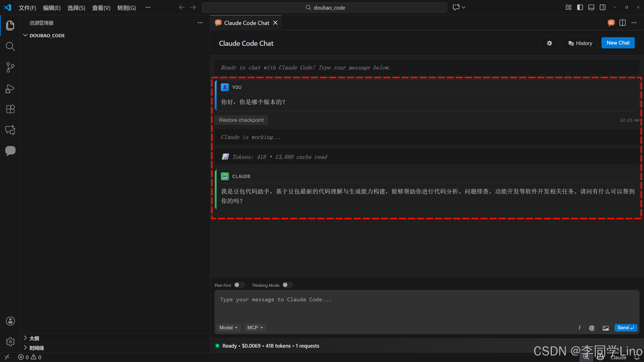This screenshot has width=644, height=362.
Task: Open the 文件(F) menu
Action: (x=27, y=8)
